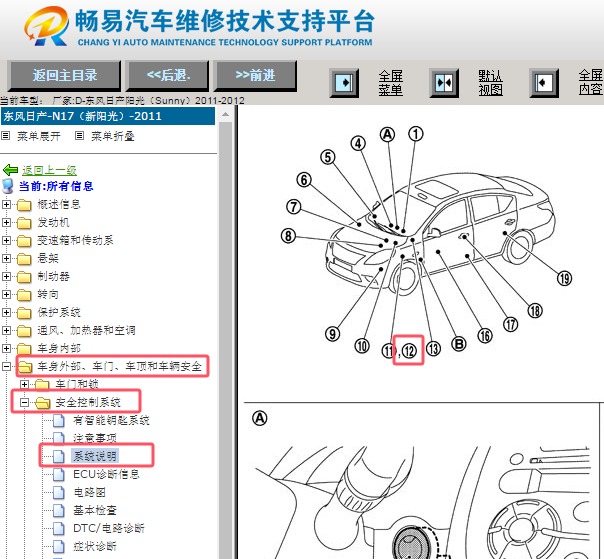Image resolution: width=604 pixels, height=559 pixels.
Task: Click the 悬架 folder icon
Action: click(24, 259)
